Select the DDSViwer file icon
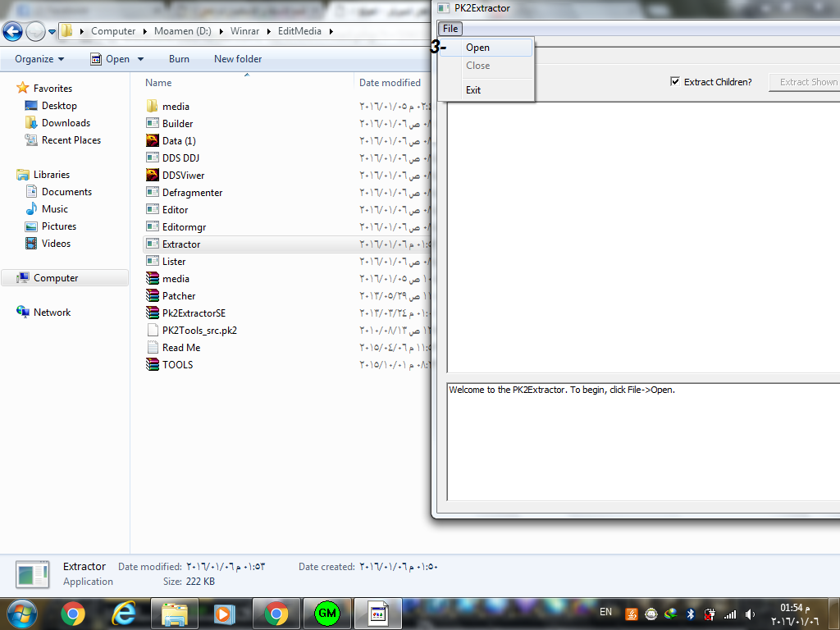 pyautogui.click(x=152, y=175)
